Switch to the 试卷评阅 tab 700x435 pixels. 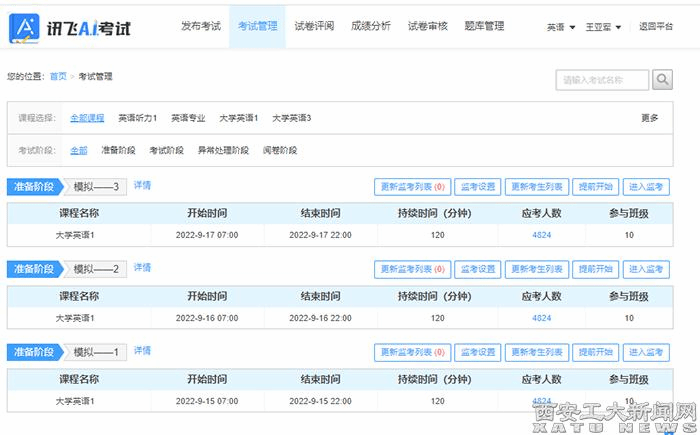[x=315, y=26]
